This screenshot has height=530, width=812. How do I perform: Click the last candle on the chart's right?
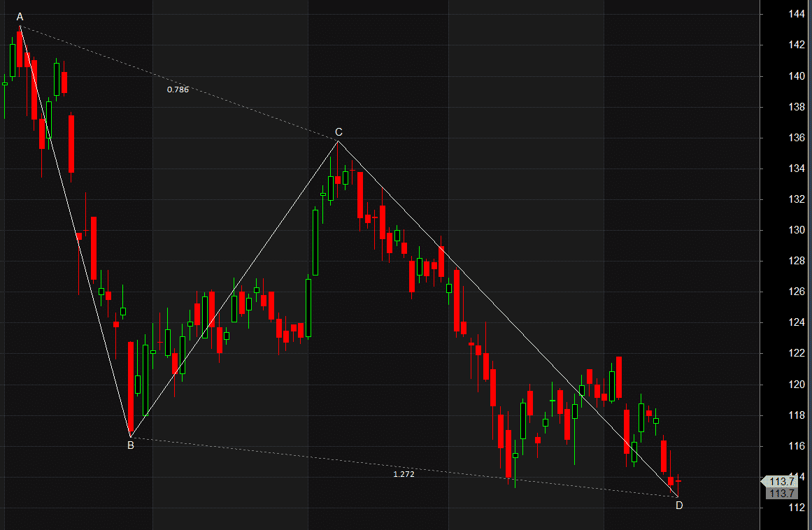[x=678, y=481]
